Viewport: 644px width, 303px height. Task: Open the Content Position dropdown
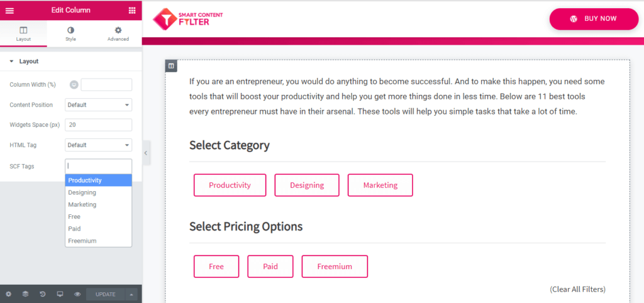tap(99, 105)
